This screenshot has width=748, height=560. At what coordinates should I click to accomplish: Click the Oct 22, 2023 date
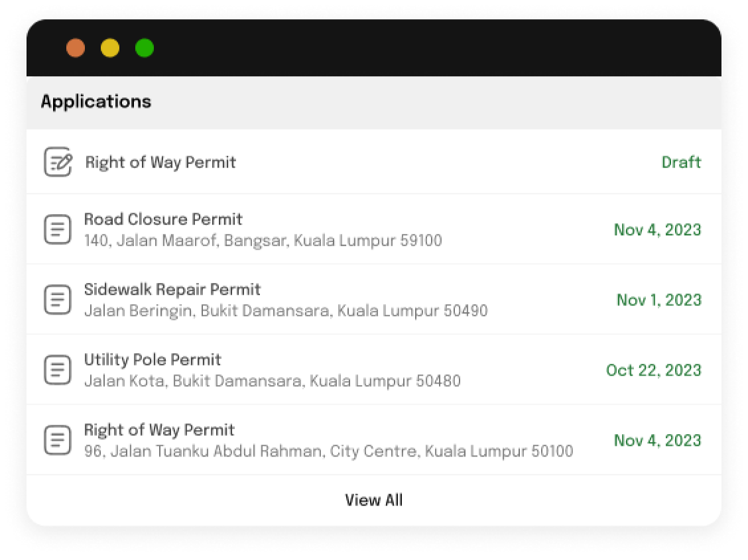coord(654,370)
